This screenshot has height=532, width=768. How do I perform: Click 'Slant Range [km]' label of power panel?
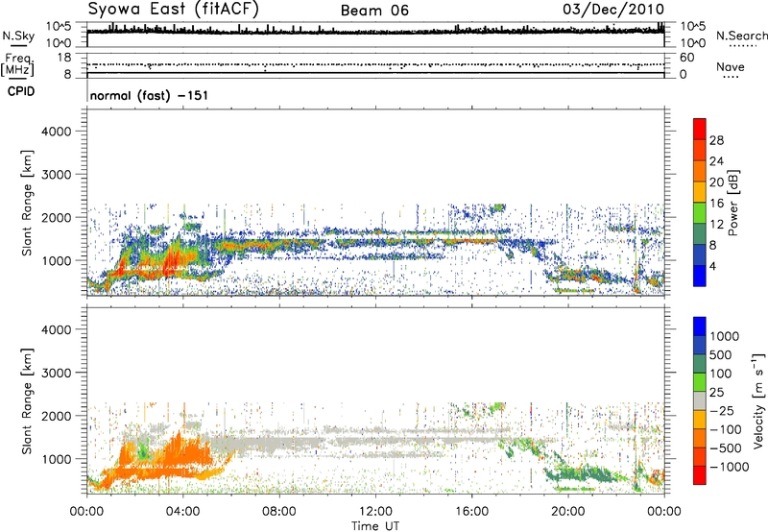[x=27, y=204]
